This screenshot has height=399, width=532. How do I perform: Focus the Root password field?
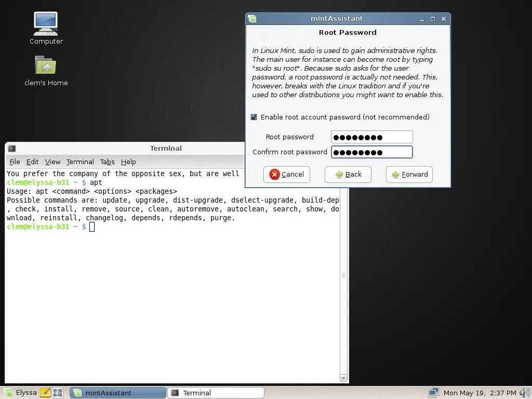tap(372, 137)
